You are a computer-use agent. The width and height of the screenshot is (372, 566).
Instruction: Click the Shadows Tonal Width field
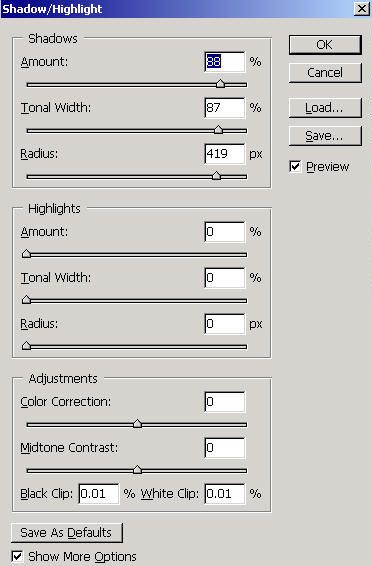click(x=224, y=108)
